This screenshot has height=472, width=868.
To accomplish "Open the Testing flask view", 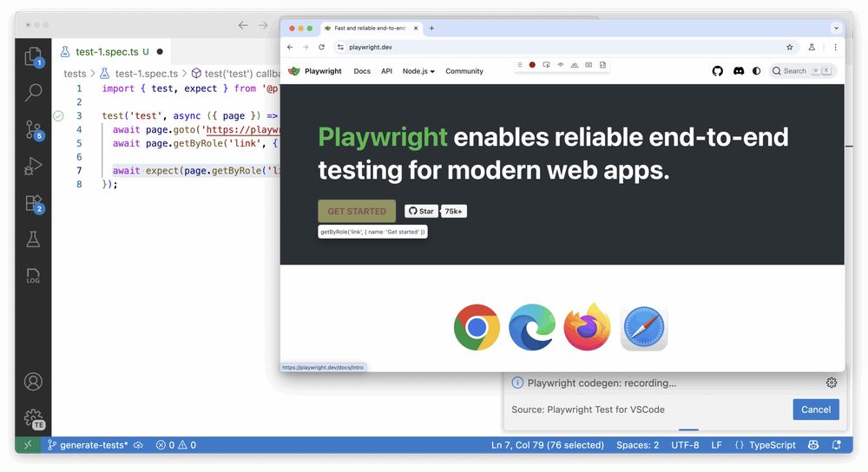I will 33,239.
